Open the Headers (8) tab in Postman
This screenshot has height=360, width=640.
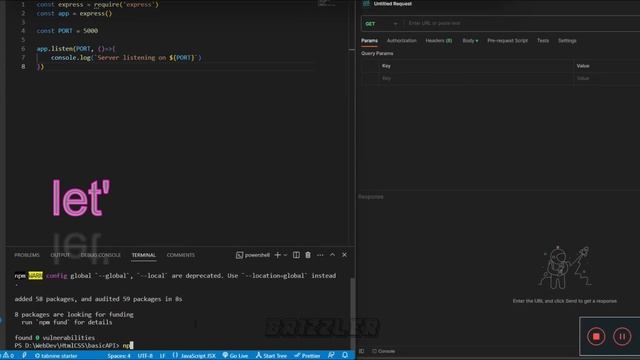tap(439, 41)
